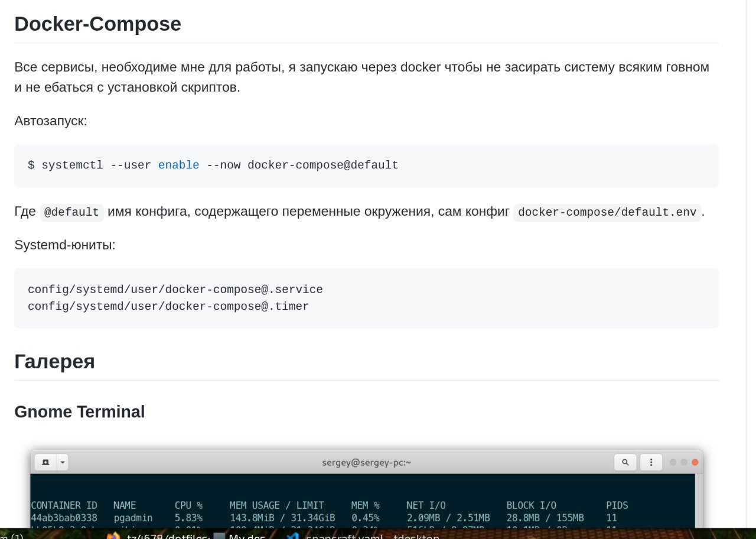Click the "28.8MB / 155MB" block I/O value
Image resolution: width=756 pixels, height=539 pixels.
(x=545, y=518)
